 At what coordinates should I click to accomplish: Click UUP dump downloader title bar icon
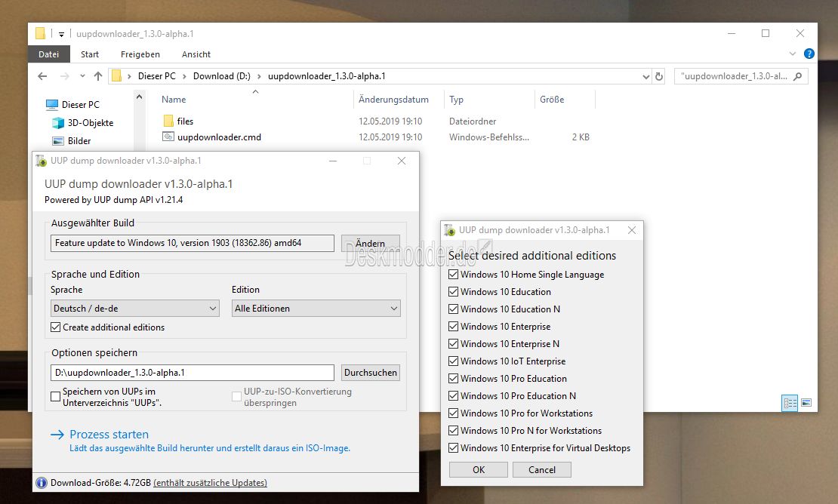(41, 161)
